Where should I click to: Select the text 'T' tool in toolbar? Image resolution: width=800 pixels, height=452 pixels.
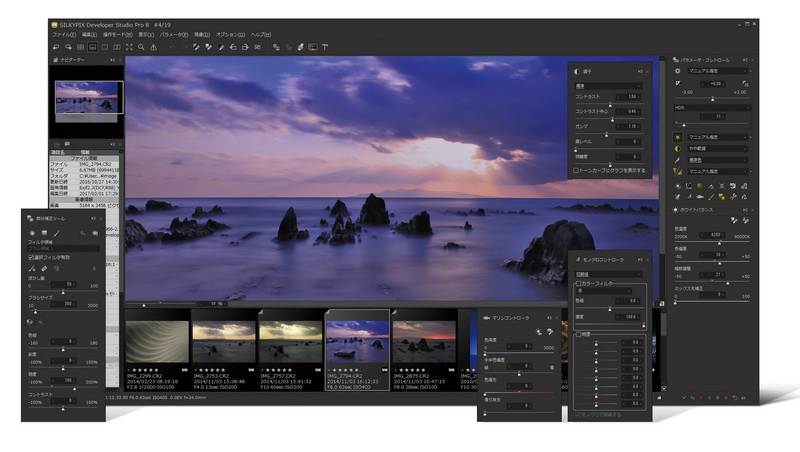325,46
